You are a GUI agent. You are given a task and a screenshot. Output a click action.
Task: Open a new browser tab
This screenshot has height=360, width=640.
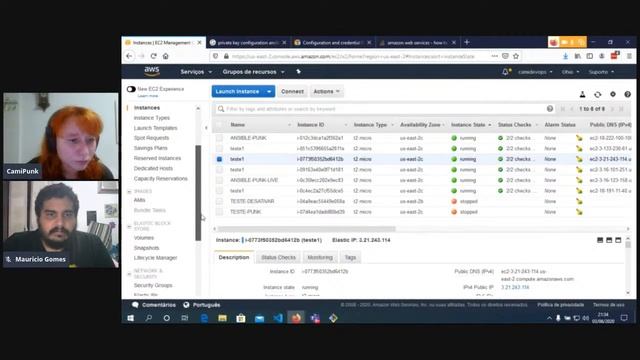click(467, 42)
